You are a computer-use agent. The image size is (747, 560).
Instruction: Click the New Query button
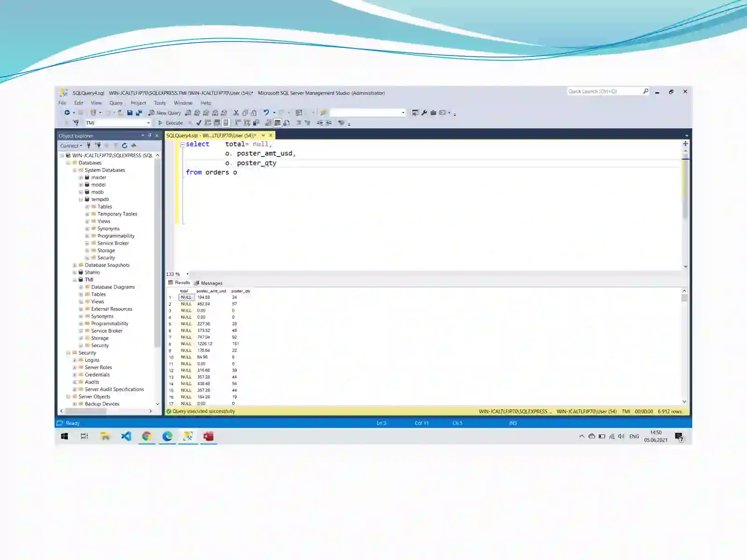tap(164, 113)
